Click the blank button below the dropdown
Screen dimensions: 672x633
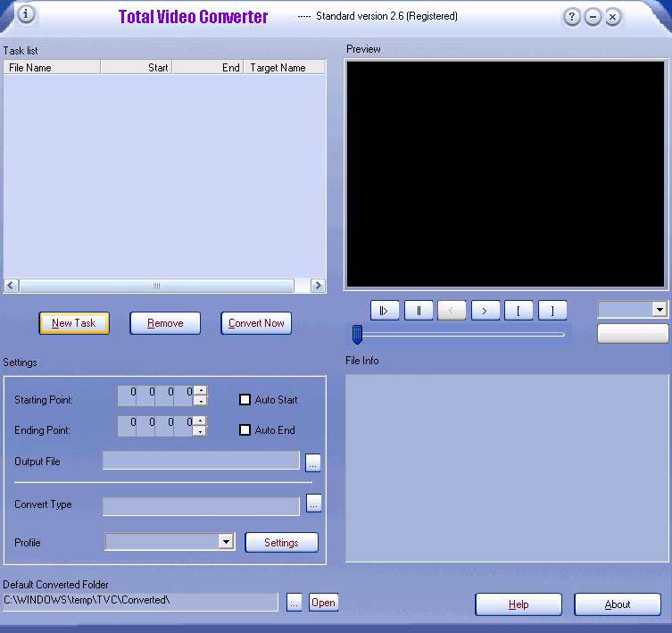633,333
